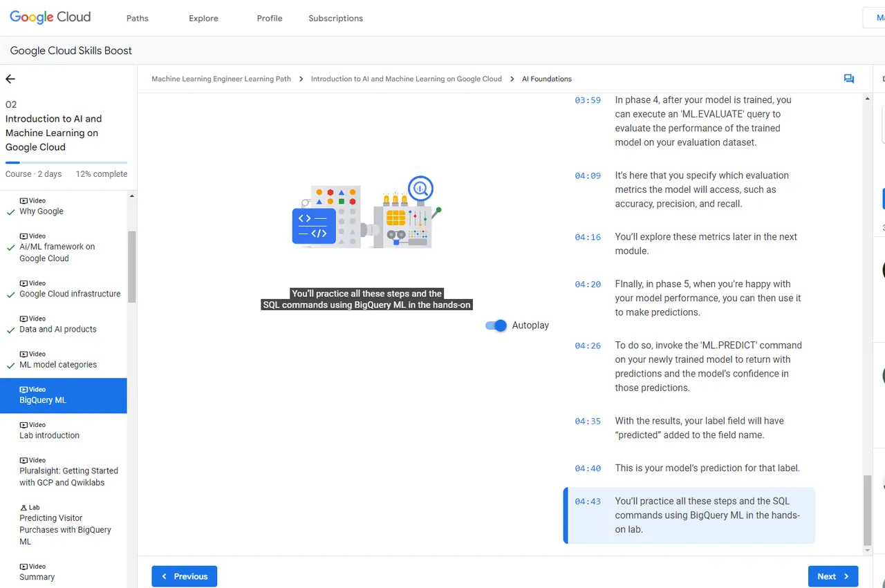Click the 'Course · 2 days' text
885x588 pixels.
click(33, 174)
